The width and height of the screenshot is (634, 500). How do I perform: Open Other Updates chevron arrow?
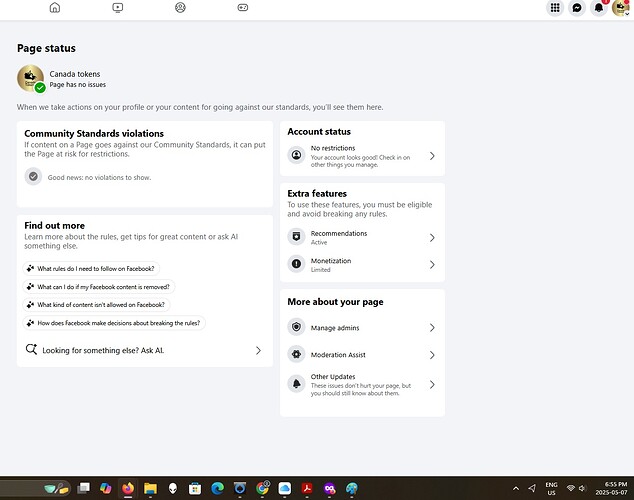click(x=432, y=384)
